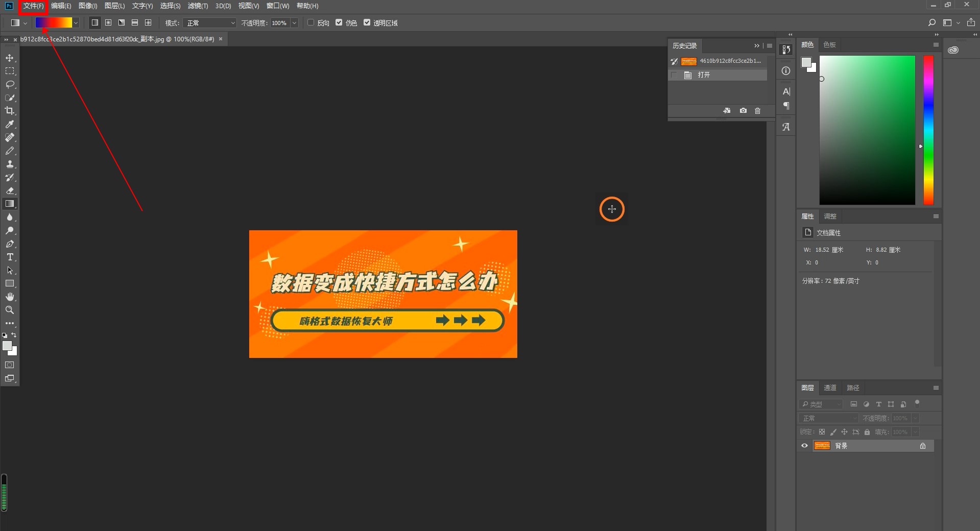980x531 pixels.
Task: Select the Hand tool
Action: pyautogui.click(x=10, y=297)
